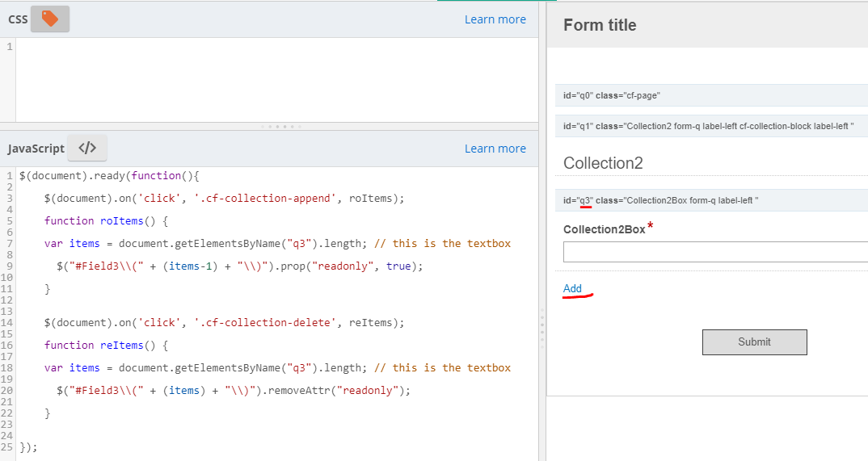The height and width of the screenshot is (461, 868).
Task: Click line number 9 in JavaScript gutter
Action: (x=8, y=266)
